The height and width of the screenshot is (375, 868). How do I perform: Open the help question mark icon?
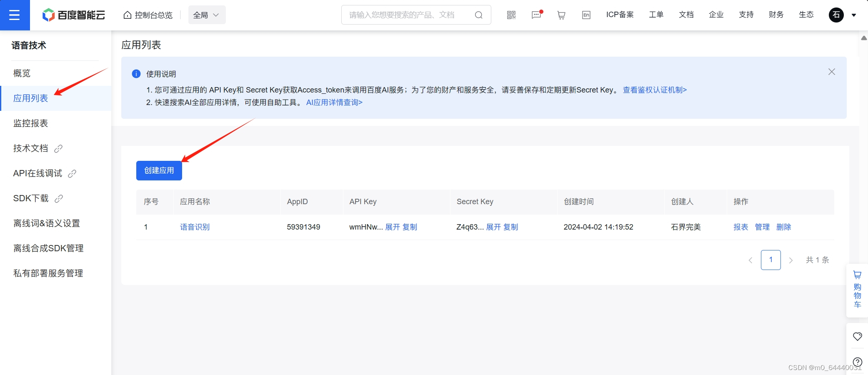coord(857,362)
